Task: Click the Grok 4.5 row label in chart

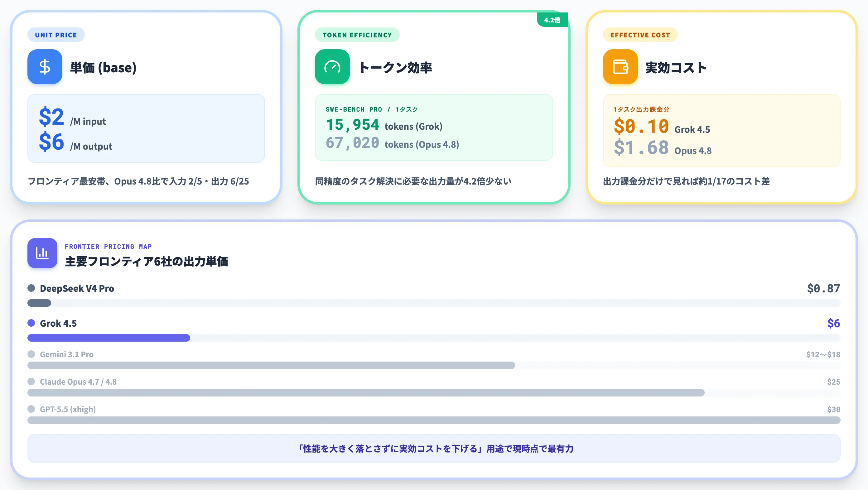Action: (x=58, y=323)
